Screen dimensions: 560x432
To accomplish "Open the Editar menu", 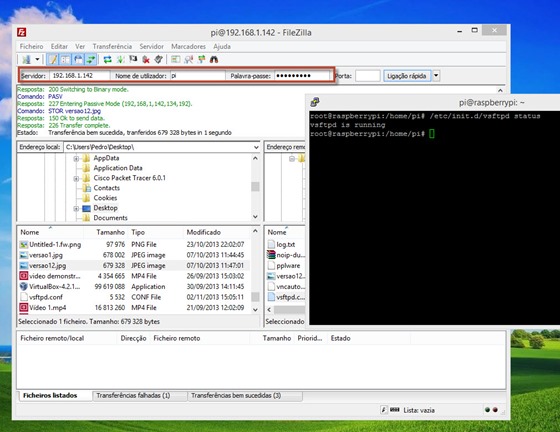I will [59, 46].
